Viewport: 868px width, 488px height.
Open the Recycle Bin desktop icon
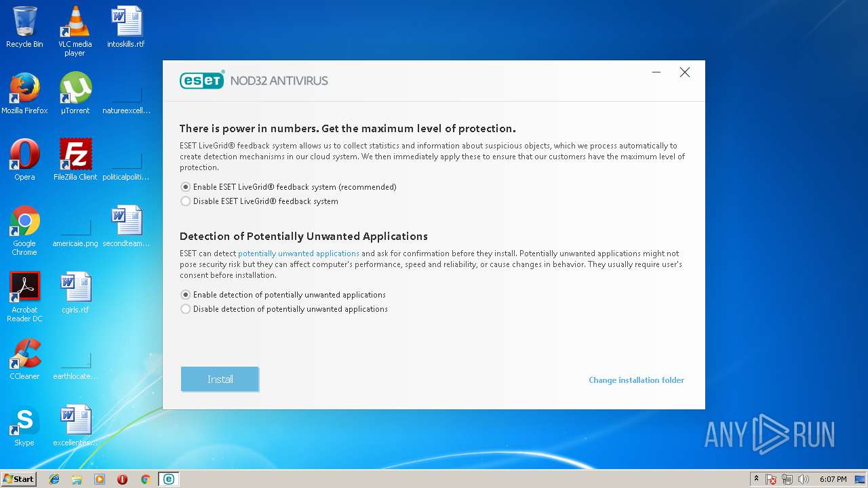[24, 27]
